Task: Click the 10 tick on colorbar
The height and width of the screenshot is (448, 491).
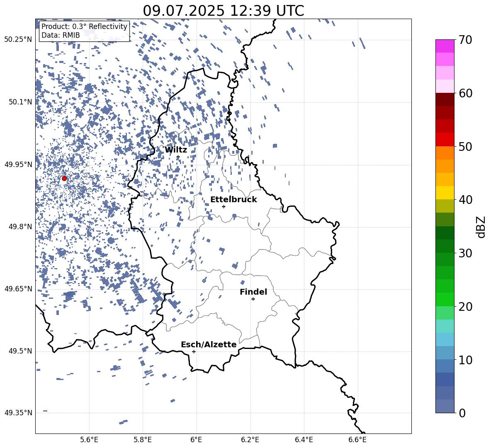Action: click(x=465, y=360)
